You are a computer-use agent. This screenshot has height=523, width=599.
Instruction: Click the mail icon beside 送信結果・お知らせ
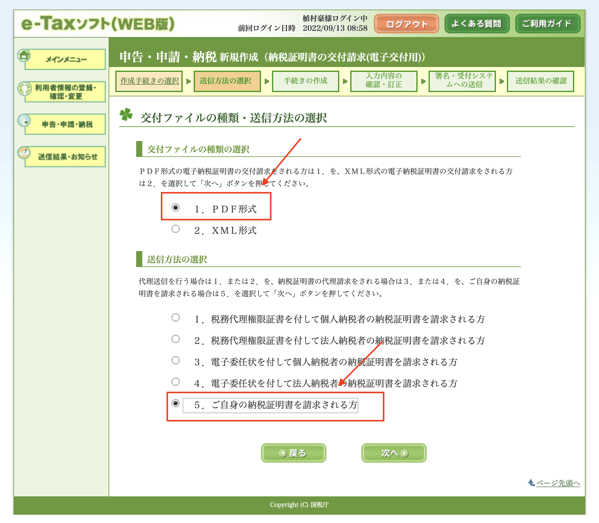pos(24,153)
